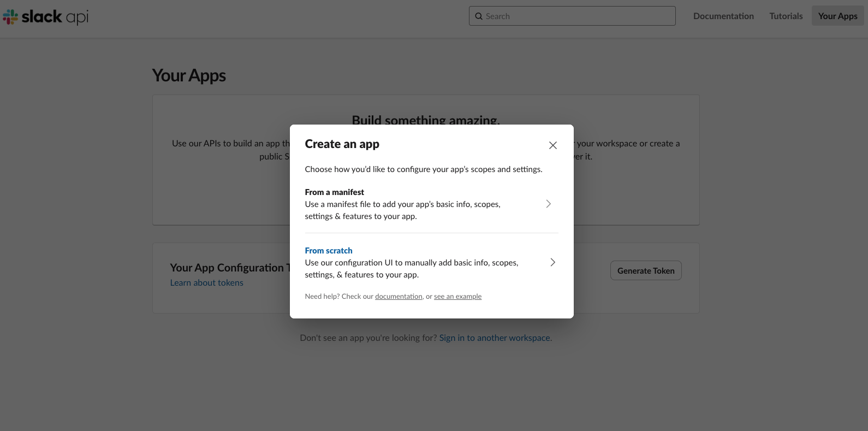Click Sign in to another workspace
868x431 pixels.
(x=495, y=338)
